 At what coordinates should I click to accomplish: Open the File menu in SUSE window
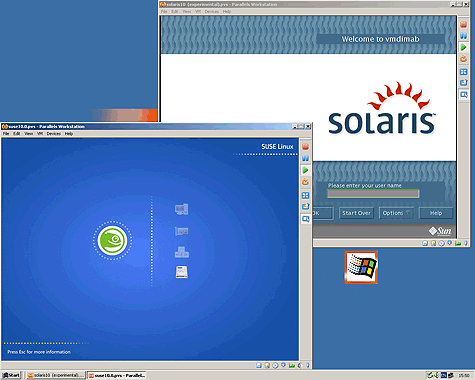pyautogui.click(x=6, y=134)
